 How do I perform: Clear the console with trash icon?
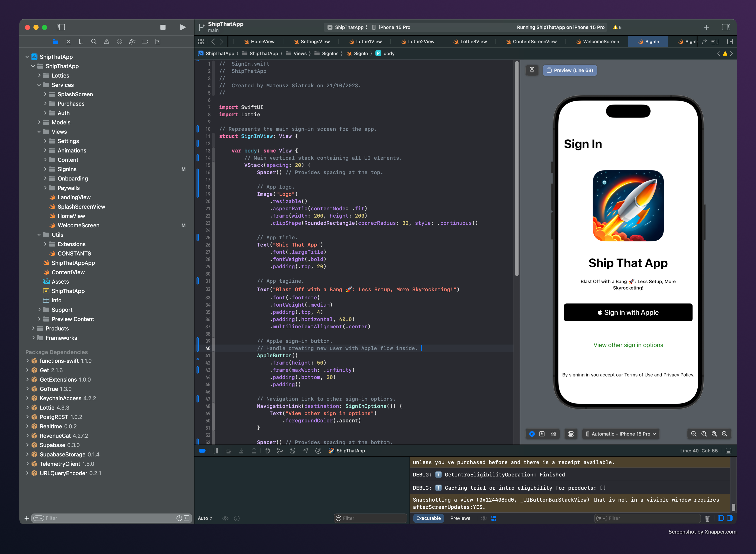[707, 518]
